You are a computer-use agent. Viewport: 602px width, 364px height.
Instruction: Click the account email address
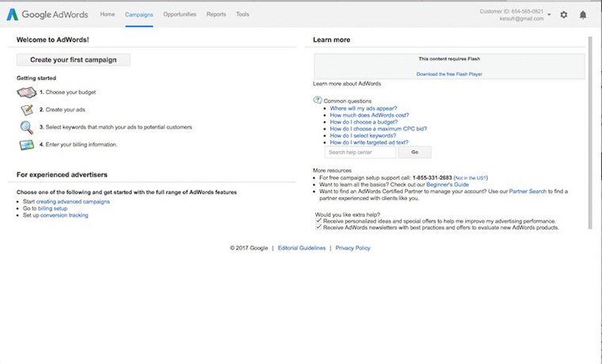coord(521,18)
